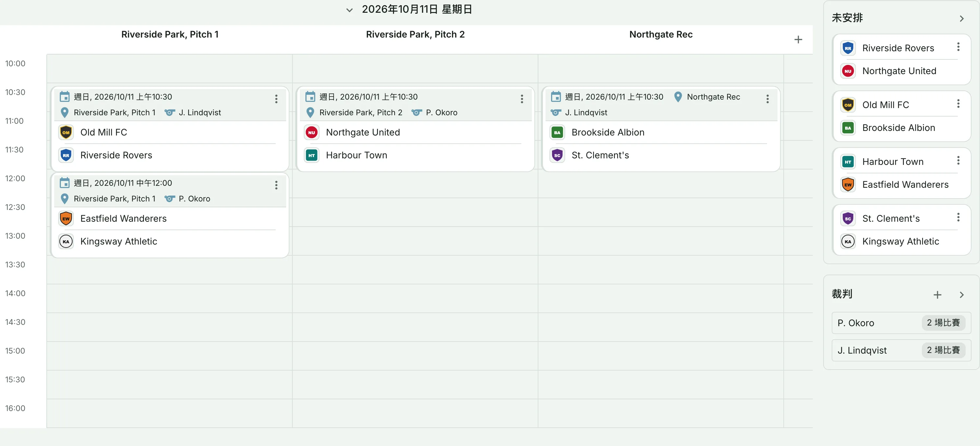The width and height of the screenshot is (980, 446).
Task: Add a referee with the plus icon
Action: coord(938,295)
